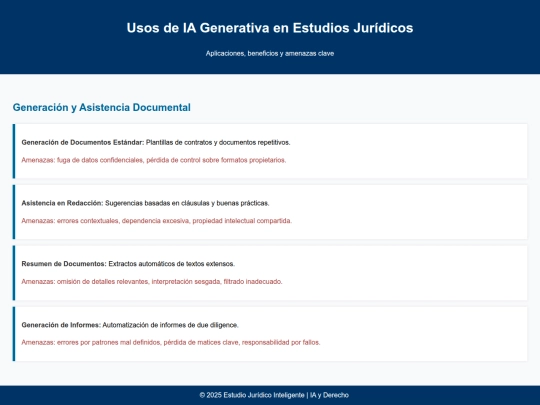Screen dimensions: 540x405
Task: Click 'Automatización de informes de due diligence.'
Action: point(170,325)
